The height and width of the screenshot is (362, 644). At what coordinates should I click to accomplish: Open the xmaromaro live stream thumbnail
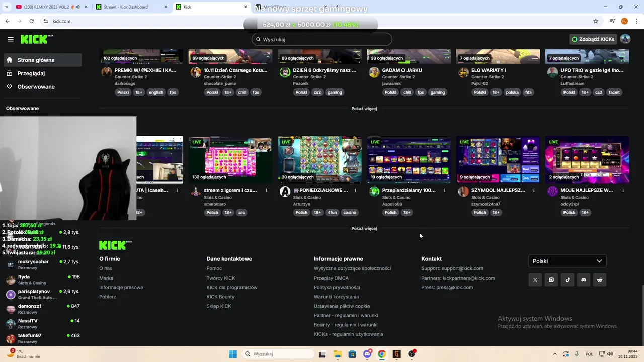pos(230,159)
